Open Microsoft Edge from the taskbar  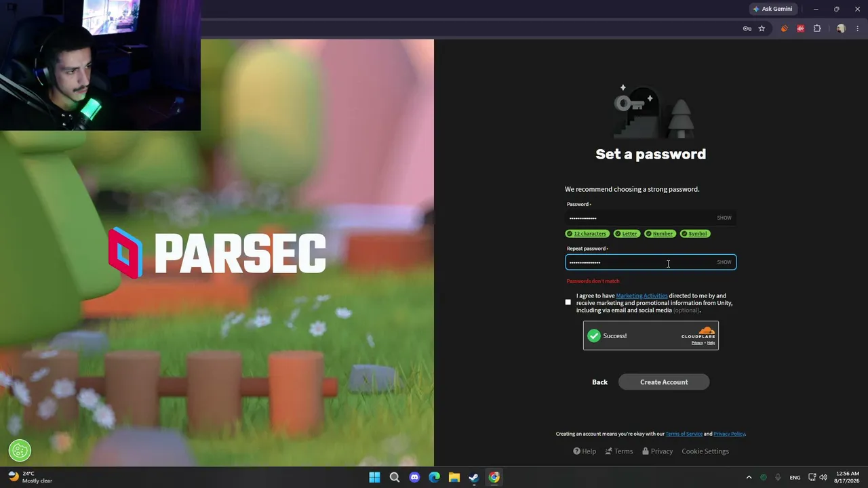pyautogui.click(x=434, y=477)
